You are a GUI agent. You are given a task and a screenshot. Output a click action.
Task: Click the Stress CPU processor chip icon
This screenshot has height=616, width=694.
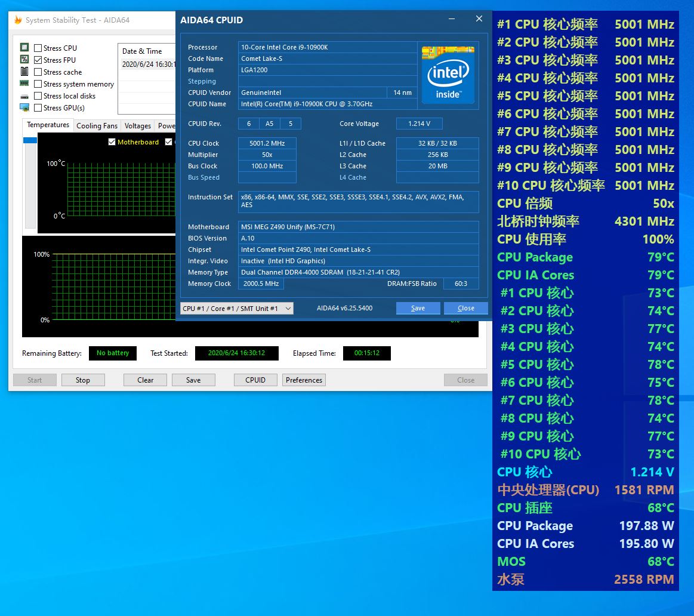24,48
